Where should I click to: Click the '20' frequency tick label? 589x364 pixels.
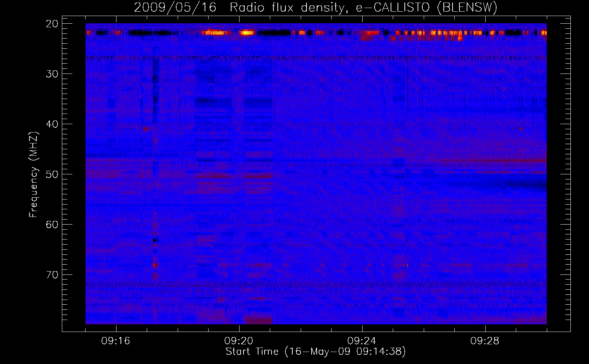(52, 24)
